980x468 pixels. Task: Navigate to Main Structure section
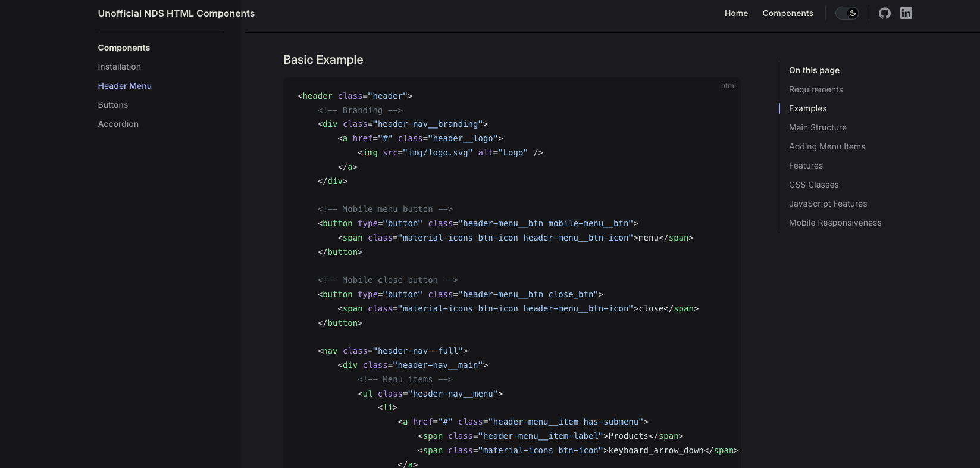(x=818, y=127)
